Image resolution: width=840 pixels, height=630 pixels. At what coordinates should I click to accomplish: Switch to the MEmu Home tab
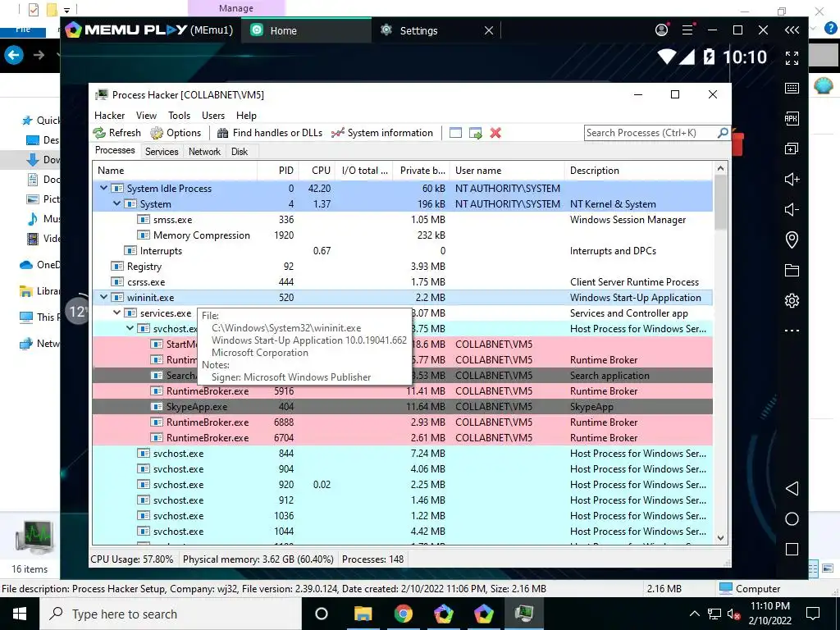pos(305,30)
